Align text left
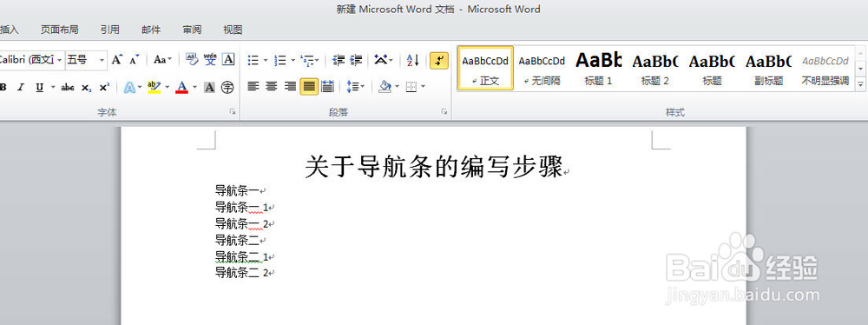 (253, 87)
